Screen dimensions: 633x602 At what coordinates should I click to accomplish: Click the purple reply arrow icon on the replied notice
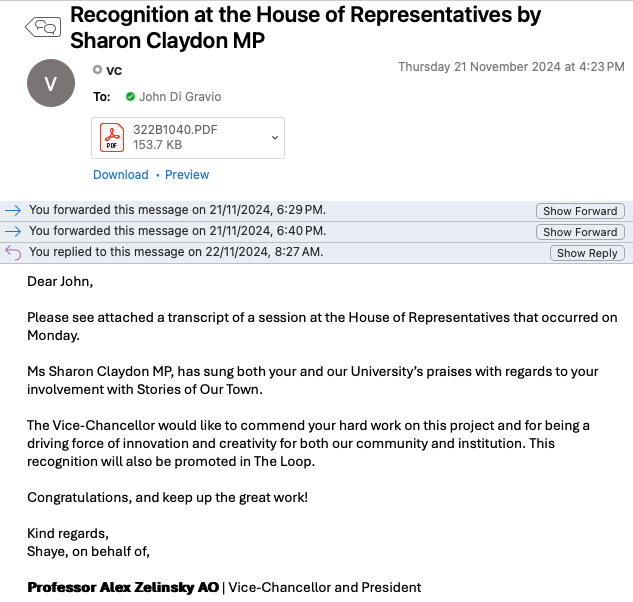(13, 252)
